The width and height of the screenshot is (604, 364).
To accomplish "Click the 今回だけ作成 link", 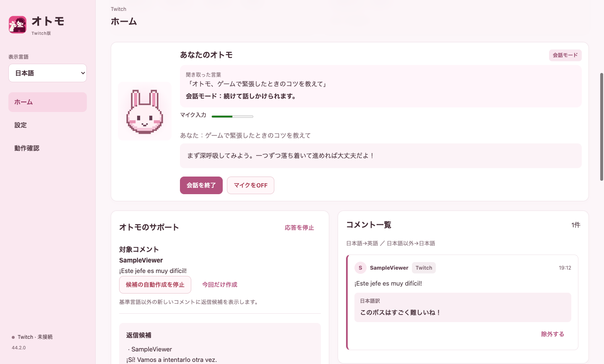I will pyautogui.click(x=220, y=285).
